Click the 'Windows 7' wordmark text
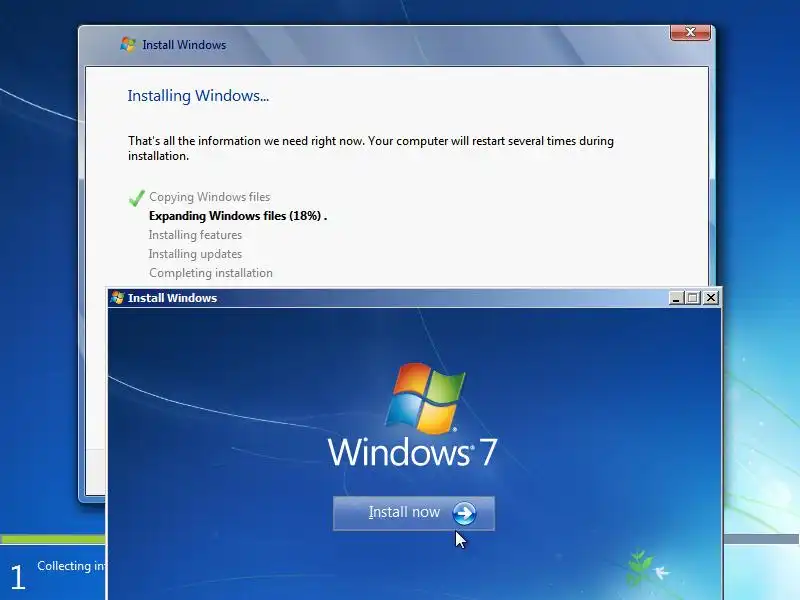This screenshot has height=600, width=800. point(412,452)
